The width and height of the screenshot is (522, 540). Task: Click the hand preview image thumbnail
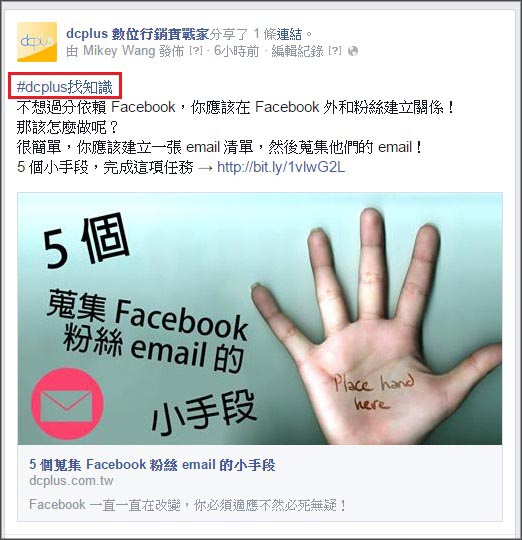point(260,319)
